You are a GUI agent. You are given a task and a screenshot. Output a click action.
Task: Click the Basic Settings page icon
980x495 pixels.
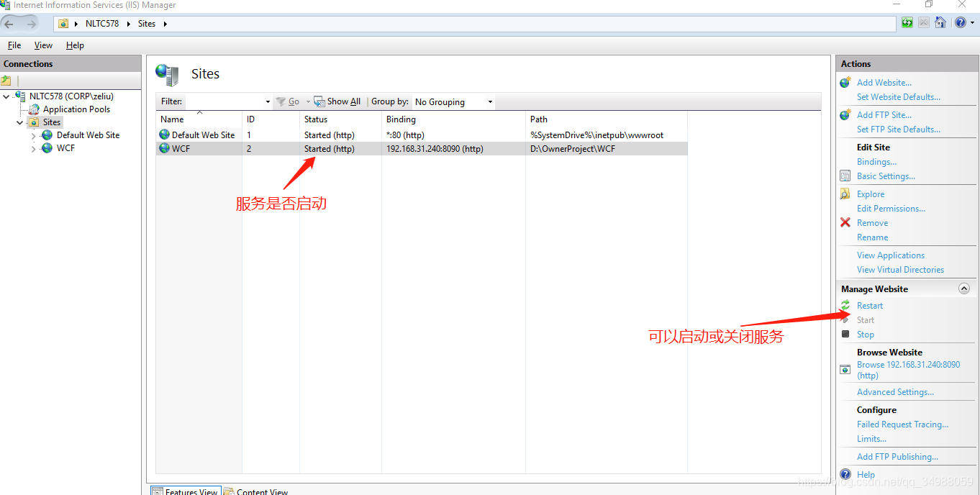tap(845, 176)
